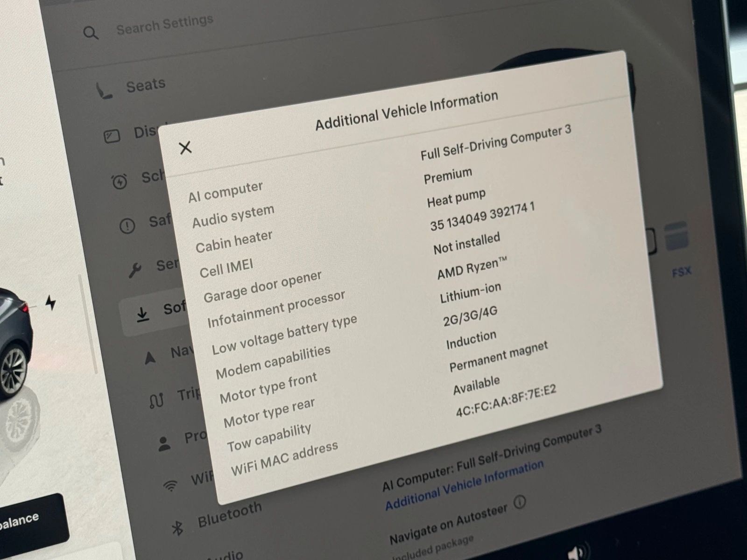
Task: Open the Display settings icon
Action: point(112,136)
